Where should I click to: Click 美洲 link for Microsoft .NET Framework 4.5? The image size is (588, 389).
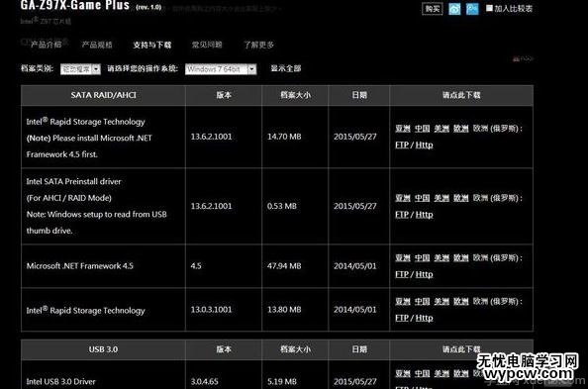click(441, 257)
